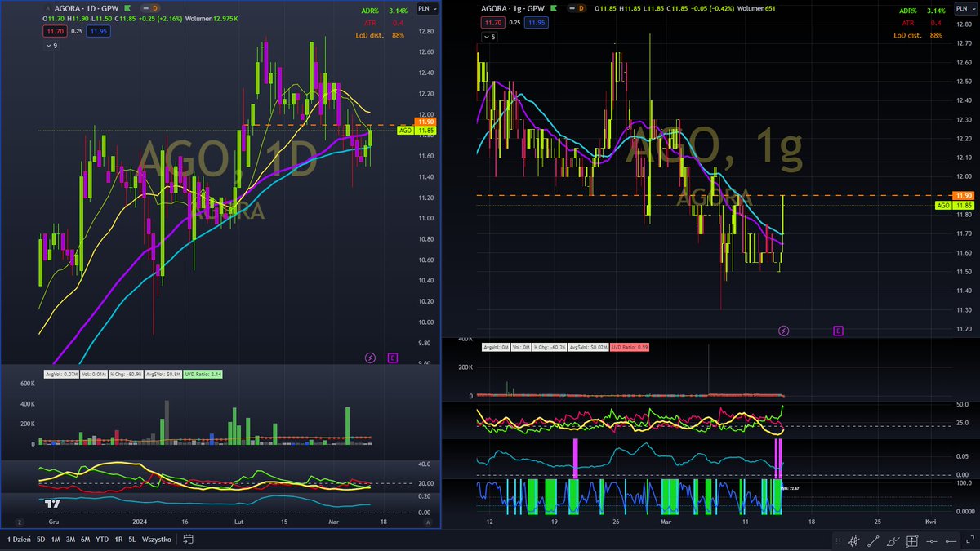
Task: Select the horizontal ray tool
Action: tap(951, 540)
